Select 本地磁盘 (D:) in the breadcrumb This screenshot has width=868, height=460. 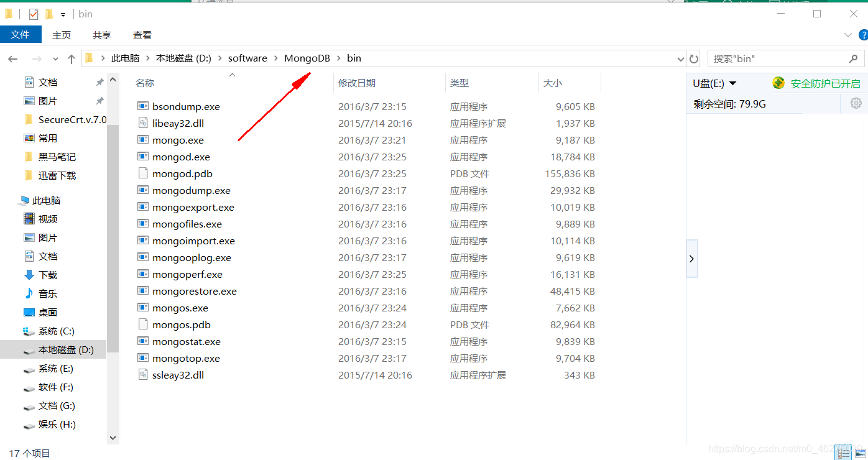(x=183, y=58)
